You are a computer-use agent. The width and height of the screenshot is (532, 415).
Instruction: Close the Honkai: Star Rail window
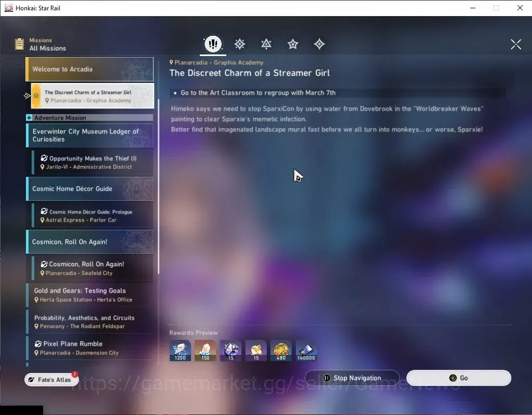[x=520, y=8]
